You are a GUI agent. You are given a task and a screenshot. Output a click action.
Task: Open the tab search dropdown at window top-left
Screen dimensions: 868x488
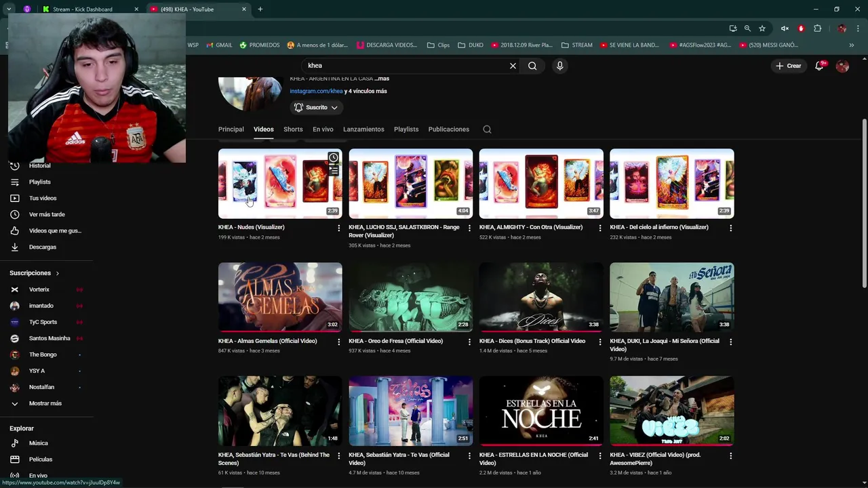click(9, 9)
